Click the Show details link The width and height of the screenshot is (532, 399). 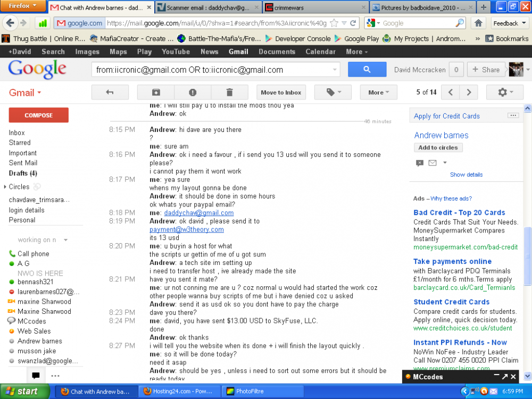click(x=466, y=174)
